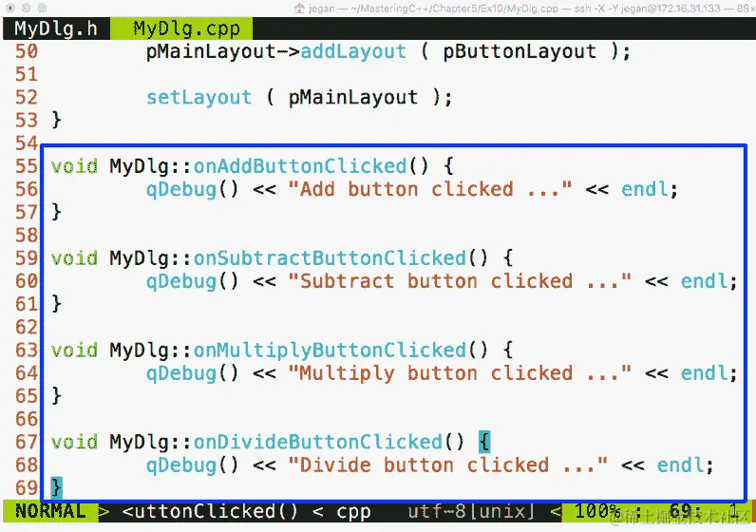The image size is (756, 532).
Task: Click the highlighted opening brace on line 67
Action: 484,442
